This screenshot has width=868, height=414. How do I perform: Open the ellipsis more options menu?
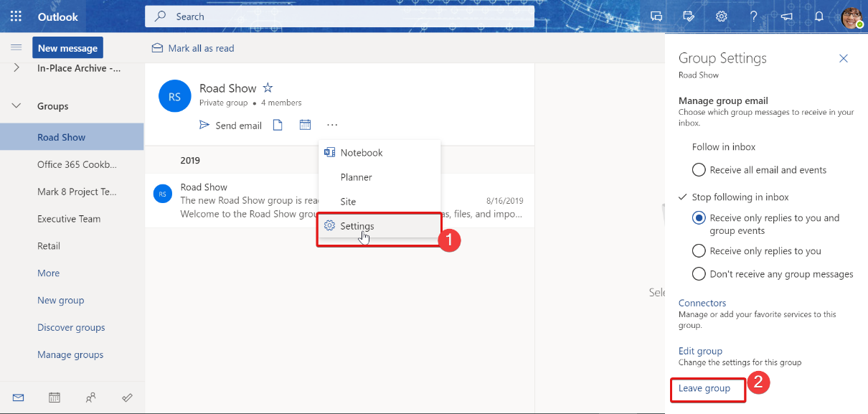(x=331, y=124)
